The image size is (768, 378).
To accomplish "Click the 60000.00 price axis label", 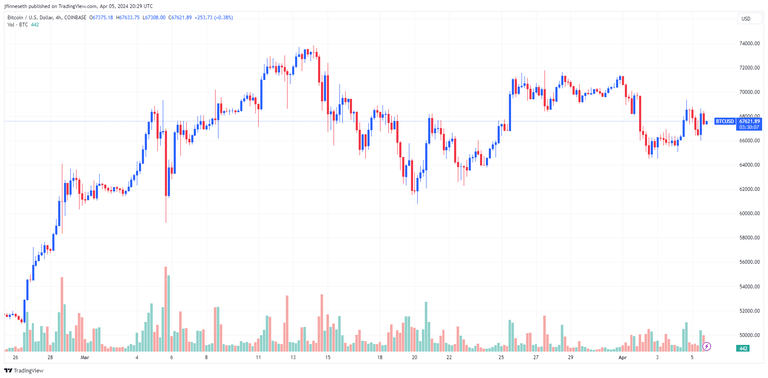I will coord(749,213).
